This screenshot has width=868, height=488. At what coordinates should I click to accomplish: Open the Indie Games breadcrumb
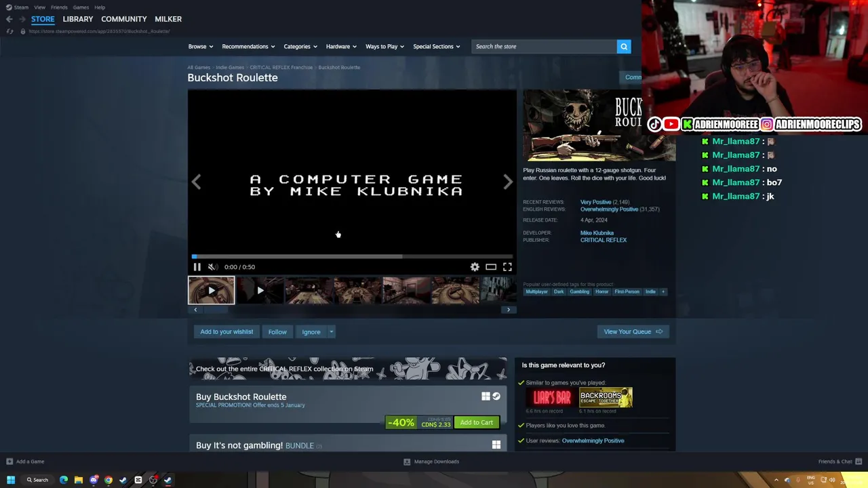point(230,68)
